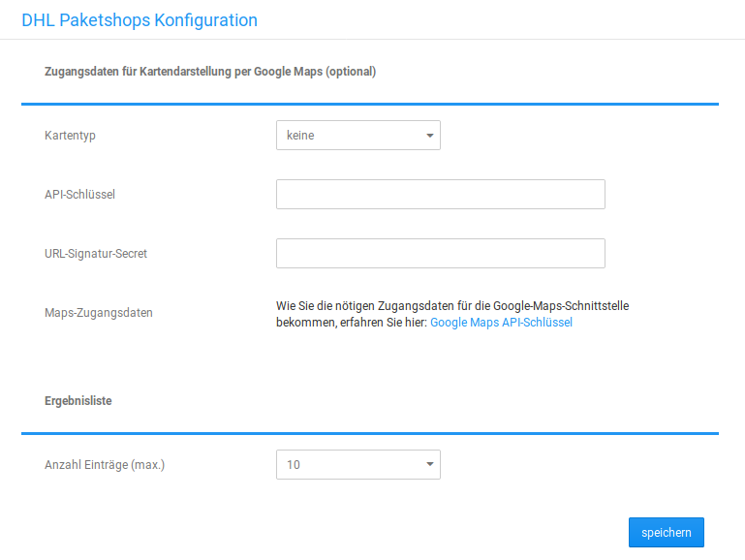Focus the URL-Signatur-Secret input field
This screenshot has height=560, width=745.
click(440, 253)
